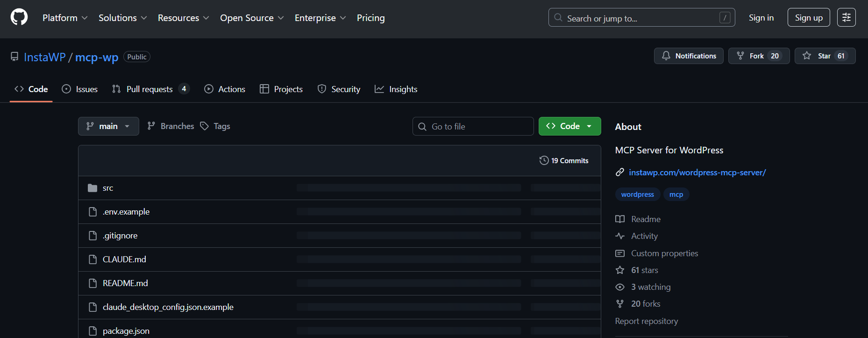Viewport: 868px width, 338px height.
Task: Select the wordpress topic tag
Action: click(637, 194)
